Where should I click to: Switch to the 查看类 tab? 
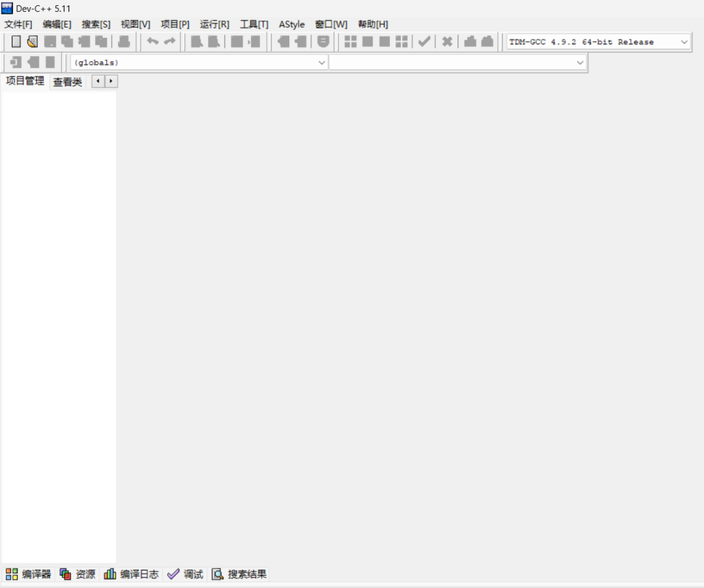coord(67,81)
